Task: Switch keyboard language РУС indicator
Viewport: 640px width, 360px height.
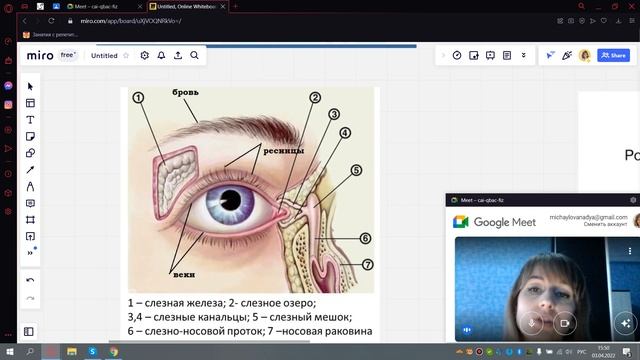Action: tap(581, 351)
